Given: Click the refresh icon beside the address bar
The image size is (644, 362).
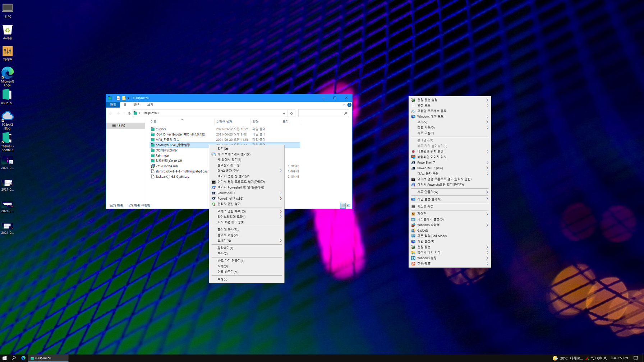Looking at the screenshot, I should point(291,113).
